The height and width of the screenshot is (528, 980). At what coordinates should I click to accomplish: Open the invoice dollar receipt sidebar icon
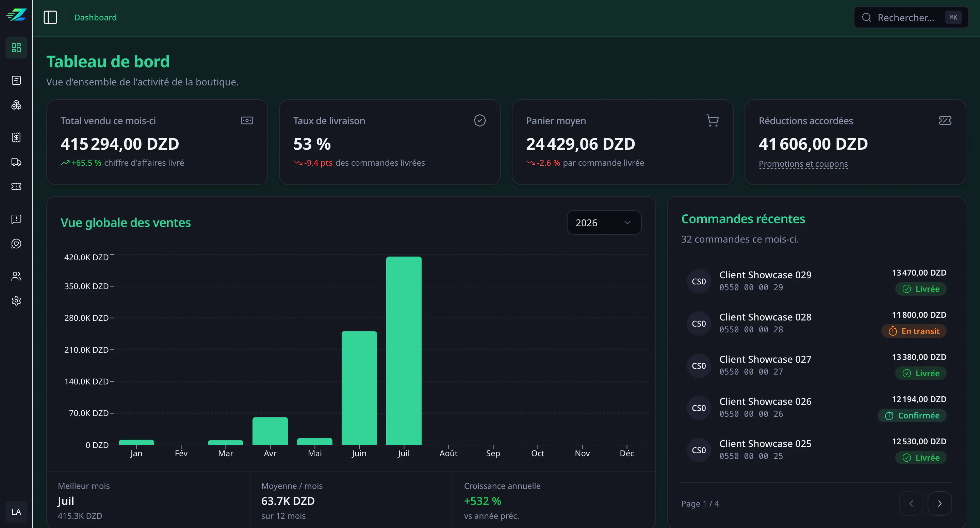point(16,137)
